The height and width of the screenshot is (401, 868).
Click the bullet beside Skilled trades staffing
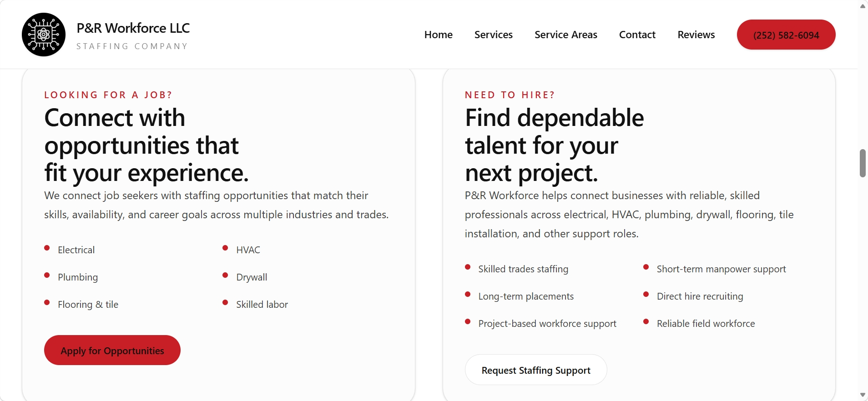coord(468,267)
